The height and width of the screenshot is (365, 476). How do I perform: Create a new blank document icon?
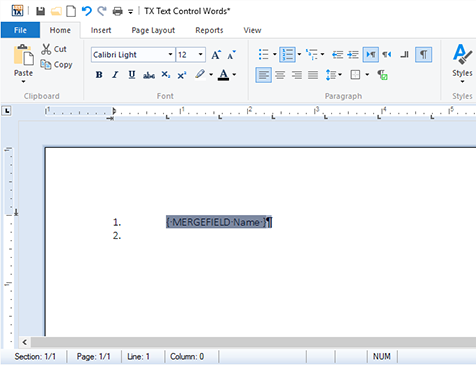(x=71, y=11)
